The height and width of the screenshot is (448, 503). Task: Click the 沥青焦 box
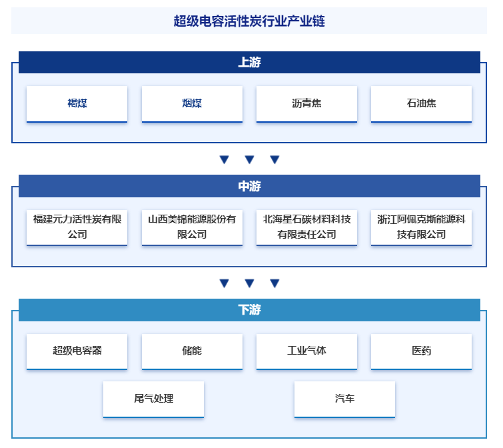[306, 103]
